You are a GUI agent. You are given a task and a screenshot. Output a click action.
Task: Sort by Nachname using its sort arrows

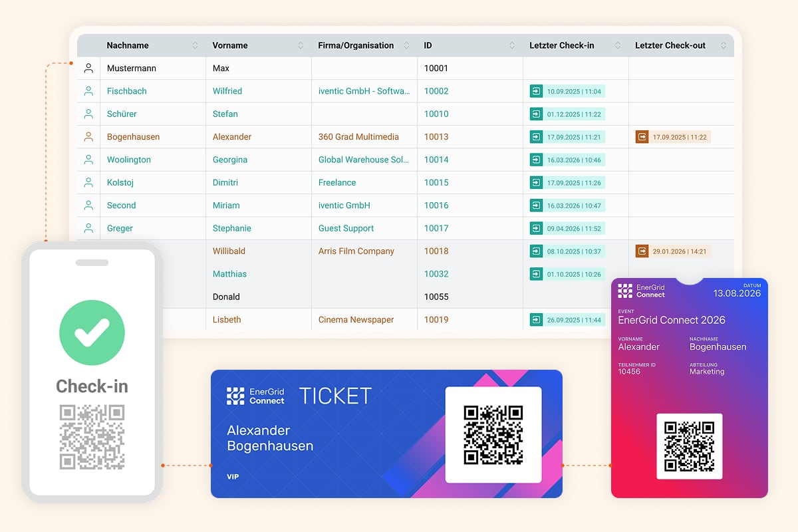195,46
